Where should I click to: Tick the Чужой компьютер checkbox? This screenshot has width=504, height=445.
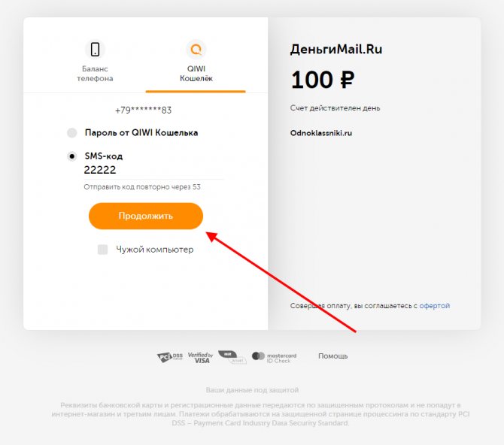click(102, 250)
